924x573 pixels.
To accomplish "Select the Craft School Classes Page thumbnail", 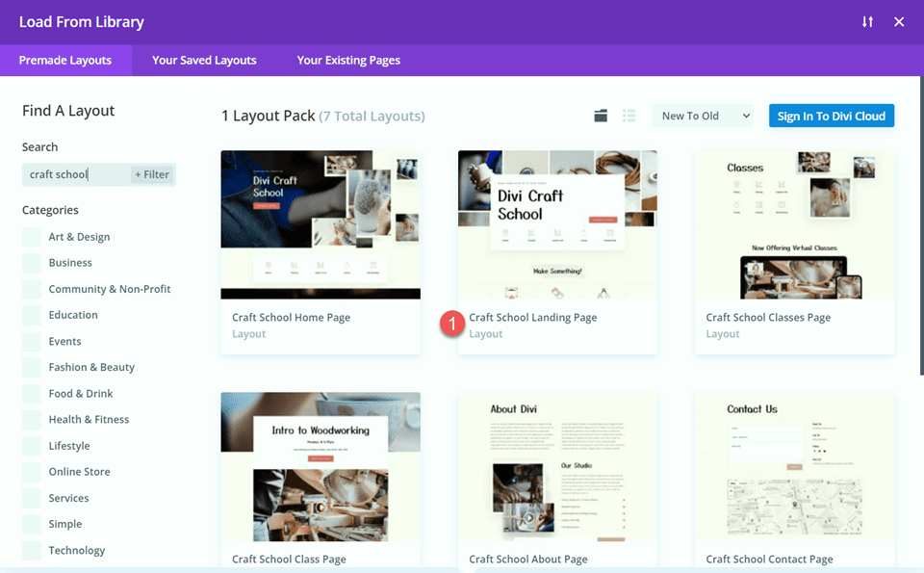I will tap(794, 224).
